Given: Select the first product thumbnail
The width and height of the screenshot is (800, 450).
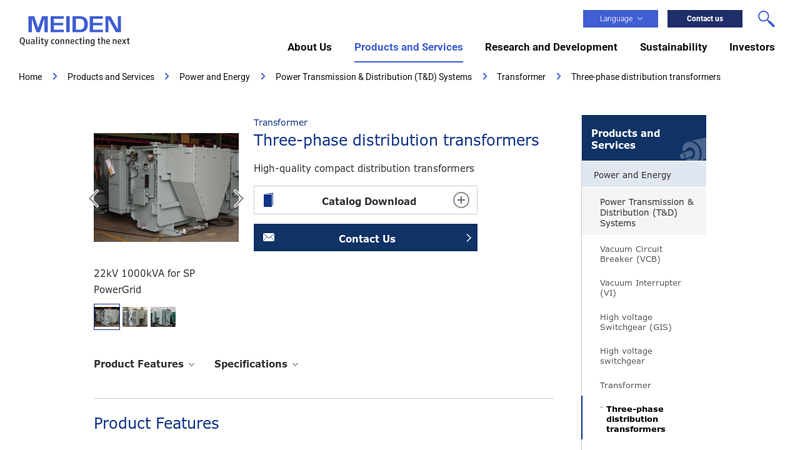Looking at the screenshot, I should click(x=107, y=317).
